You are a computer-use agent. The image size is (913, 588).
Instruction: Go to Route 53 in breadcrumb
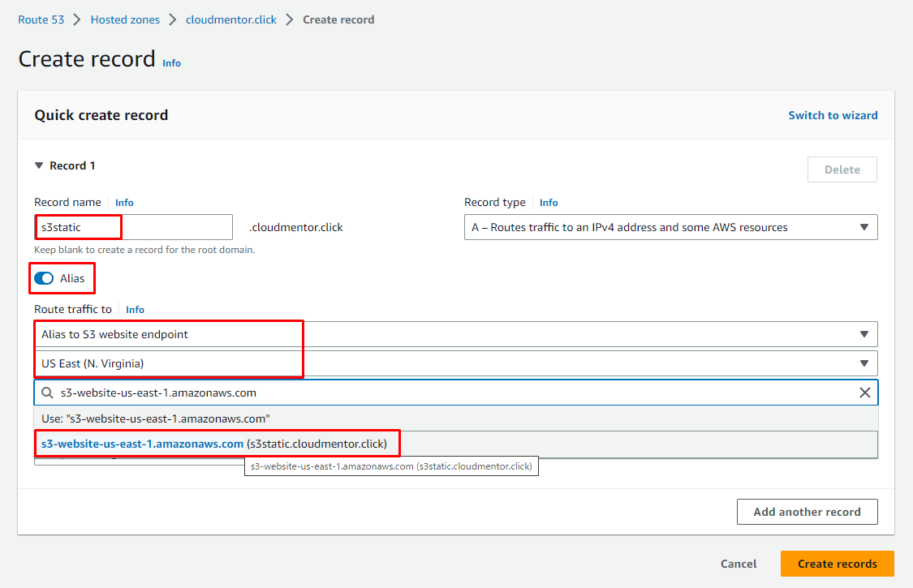(41, 19)
